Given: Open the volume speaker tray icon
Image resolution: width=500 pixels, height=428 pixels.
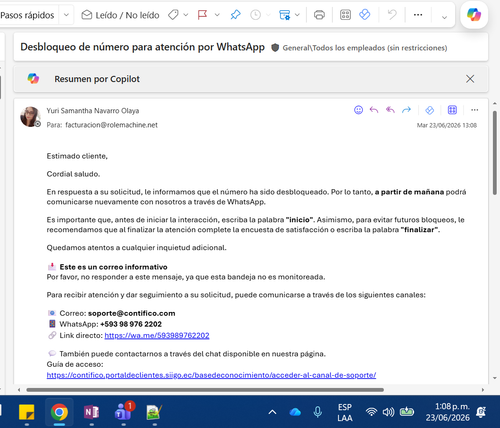Looking at the screenshot, I should pyautogui.click(x=388, y=412).
